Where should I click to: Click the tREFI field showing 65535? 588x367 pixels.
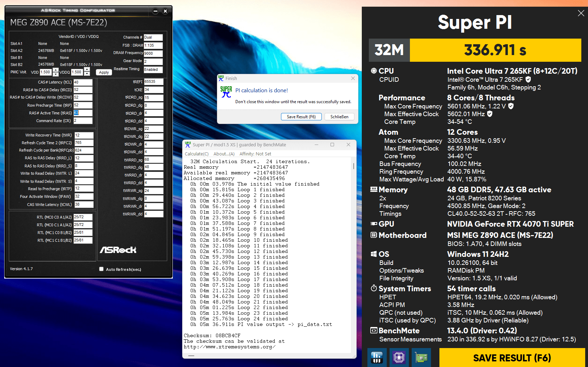(x=153, y=81)
